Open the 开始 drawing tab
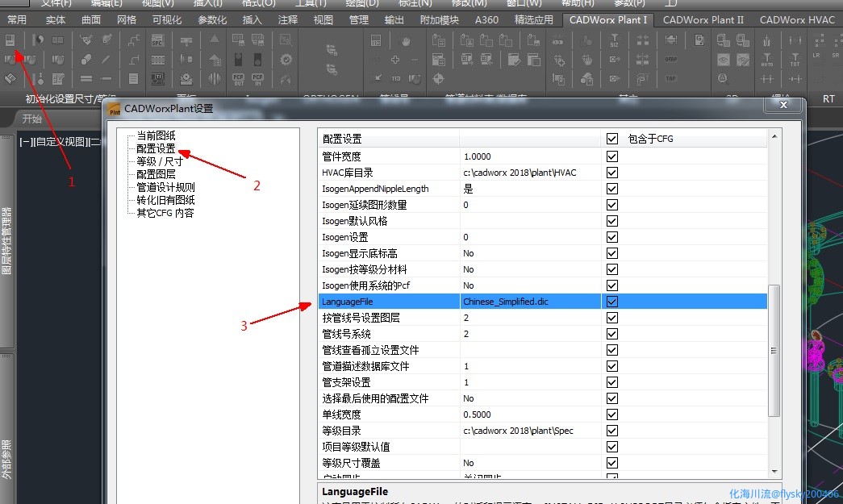The image size is (843, 504). pyautogui.click(x=31, y=119)
